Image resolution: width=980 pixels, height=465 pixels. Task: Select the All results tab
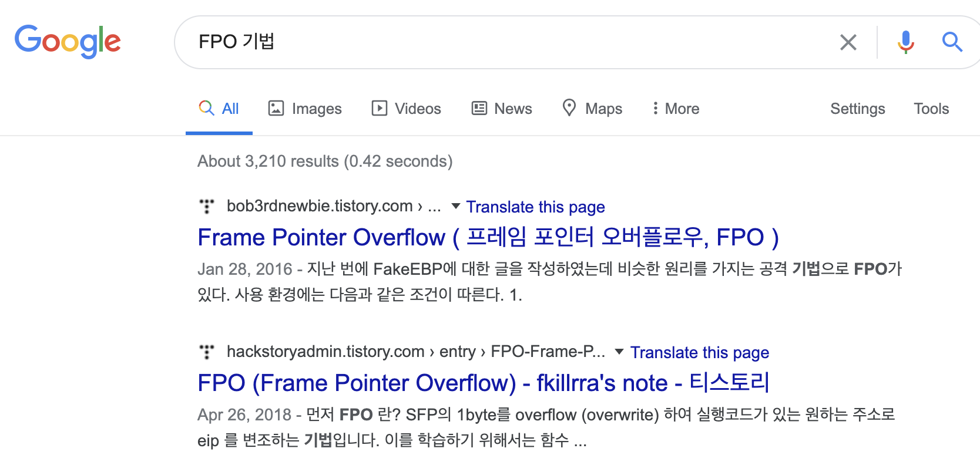(x=219, y=109)
